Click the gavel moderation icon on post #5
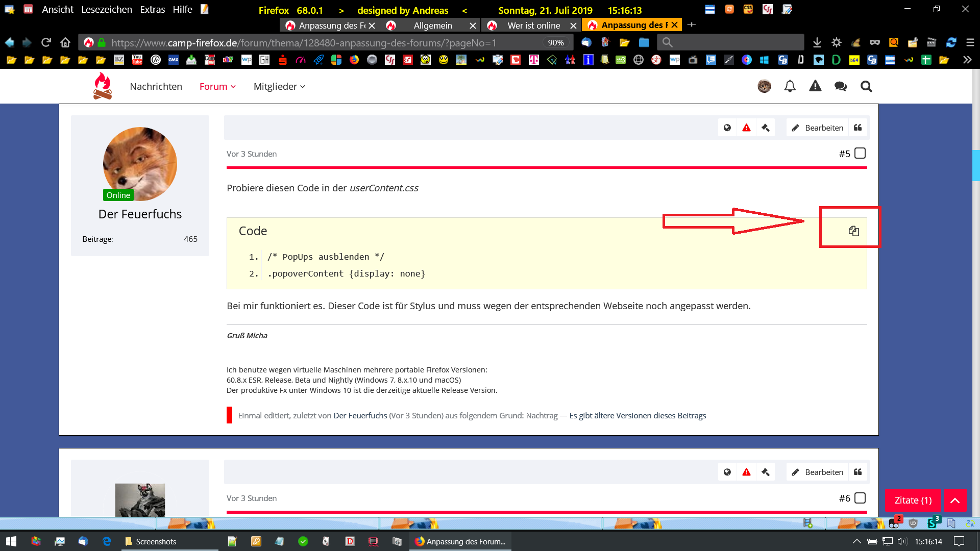The image size is (980, 551). pyautogui.click(x=765, y=128)
